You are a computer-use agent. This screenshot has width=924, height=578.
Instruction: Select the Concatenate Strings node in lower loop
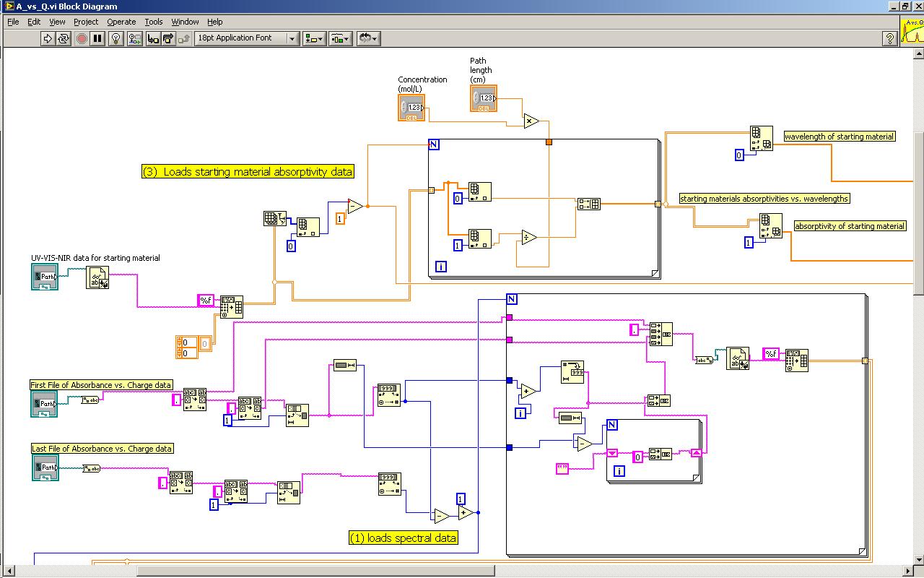661,335
